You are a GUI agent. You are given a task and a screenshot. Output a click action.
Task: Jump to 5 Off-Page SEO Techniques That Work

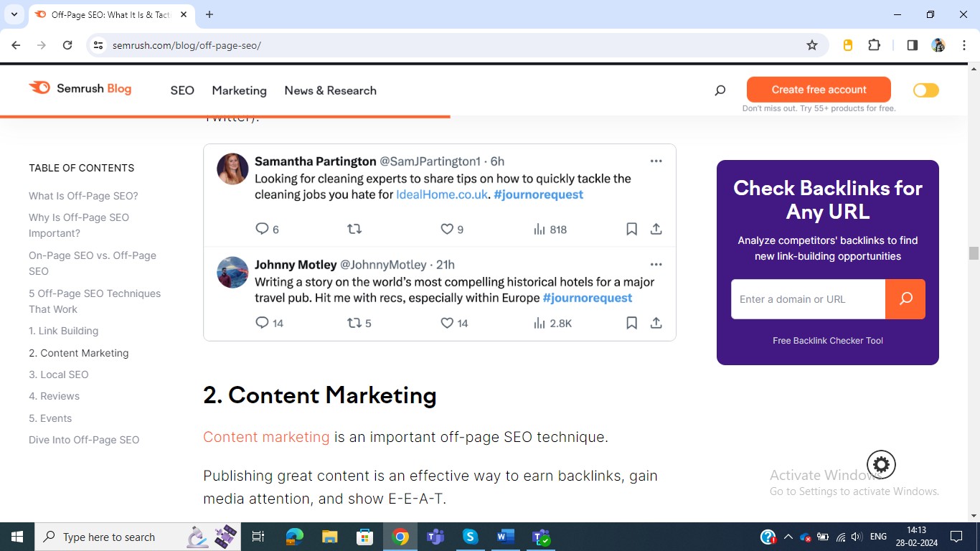(95, 301)
